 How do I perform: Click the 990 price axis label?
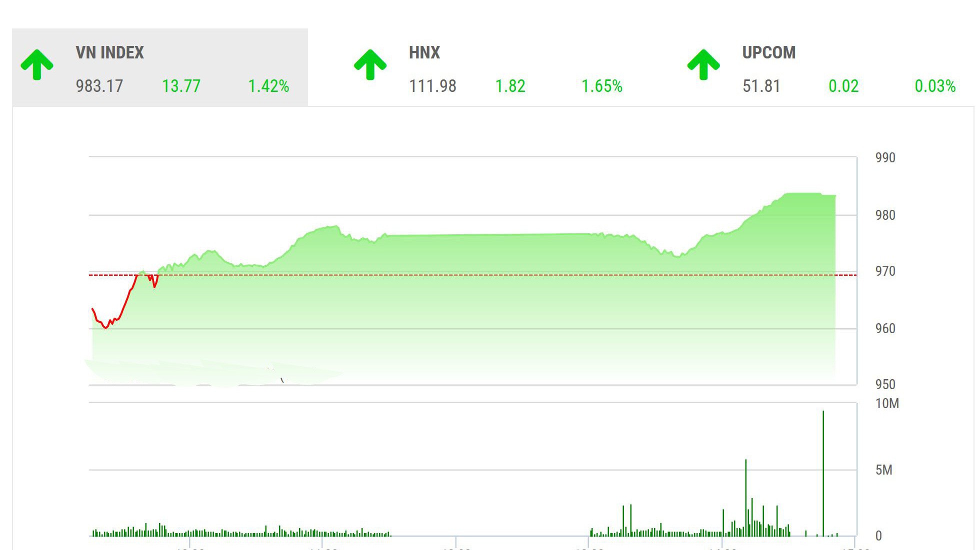[x=885, y=158]
